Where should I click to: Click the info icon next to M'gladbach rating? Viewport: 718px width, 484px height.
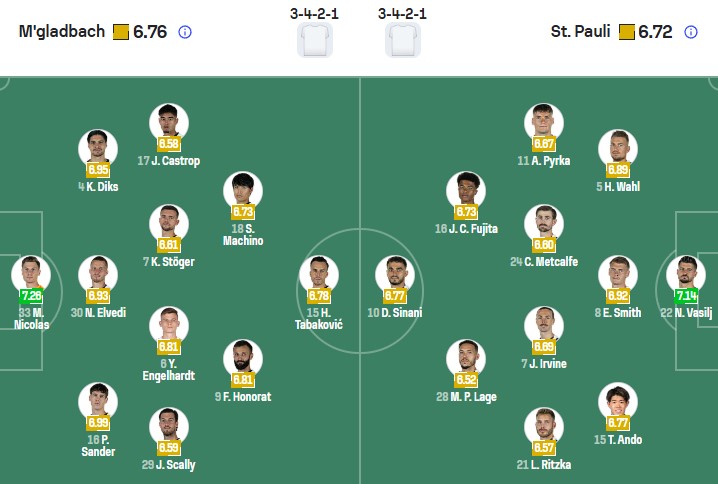point(185,32)
